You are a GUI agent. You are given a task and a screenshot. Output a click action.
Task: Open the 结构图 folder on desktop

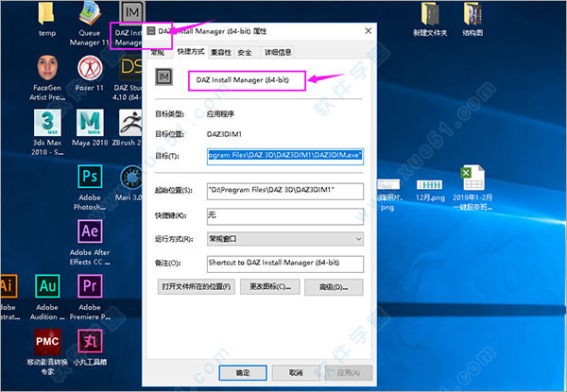point(472,19)
